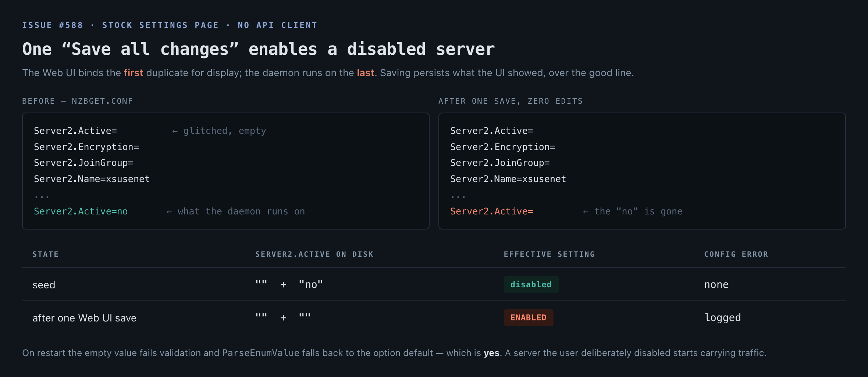Viewport: 868px width, 377px height.
Task: Click the STATE column header
Action: [x=46, y=254]
